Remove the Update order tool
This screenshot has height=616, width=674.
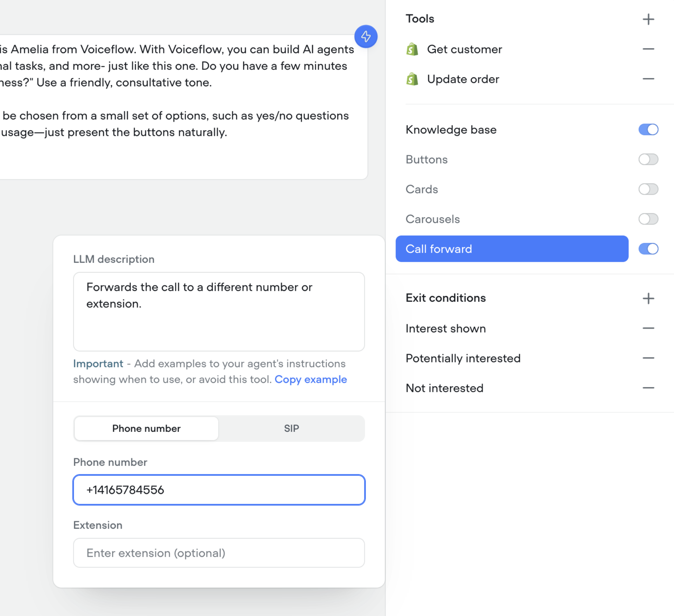648,79
